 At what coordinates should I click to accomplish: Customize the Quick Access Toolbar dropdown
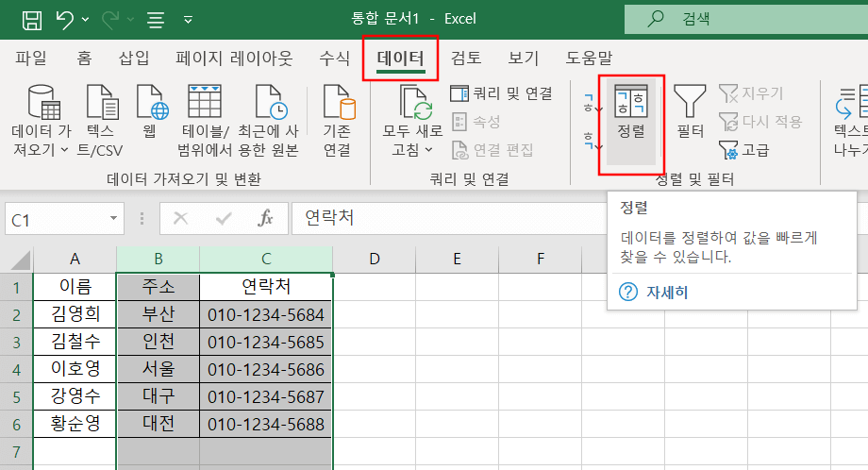[188, 20]
